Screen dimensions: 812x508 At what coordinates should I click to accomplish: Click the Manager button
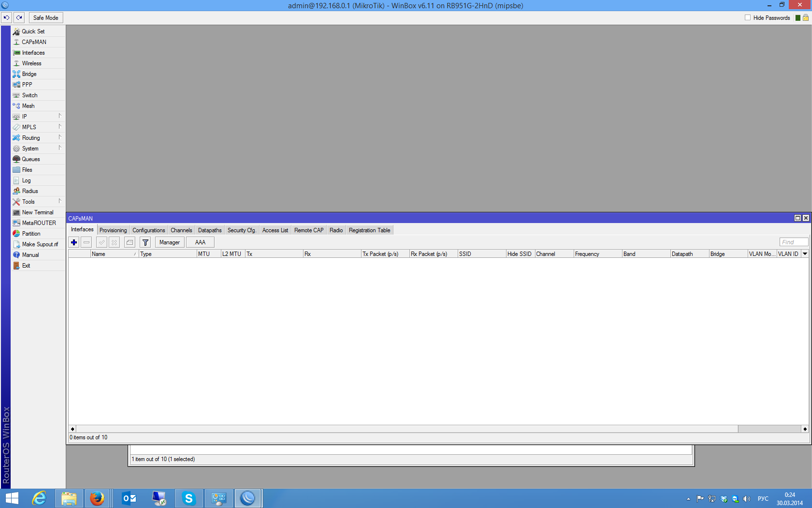click(x=170, y=242)
